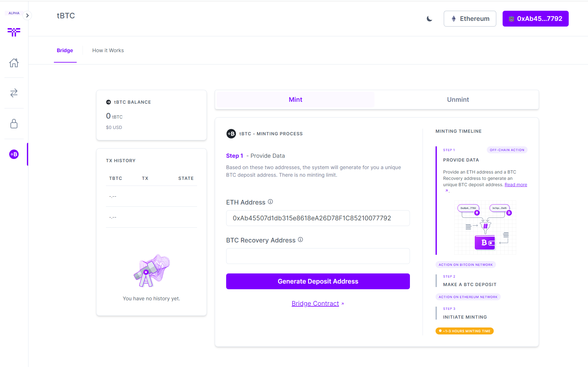Image resolution: width=588 pixels, height=367 pixels.
Task: Click the tBTC minting process logo
Action: coord(231,133)
